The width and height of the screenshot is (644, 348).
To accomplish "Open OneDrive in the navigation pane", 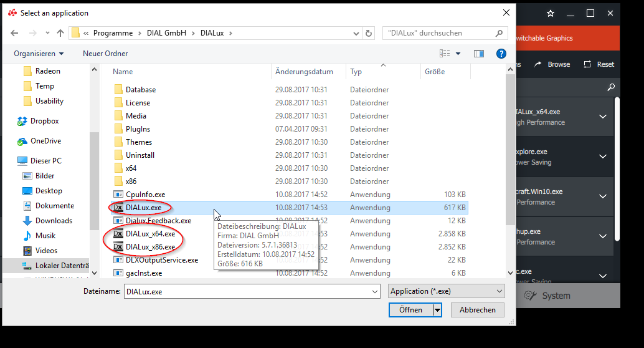I will click(39, 141).
